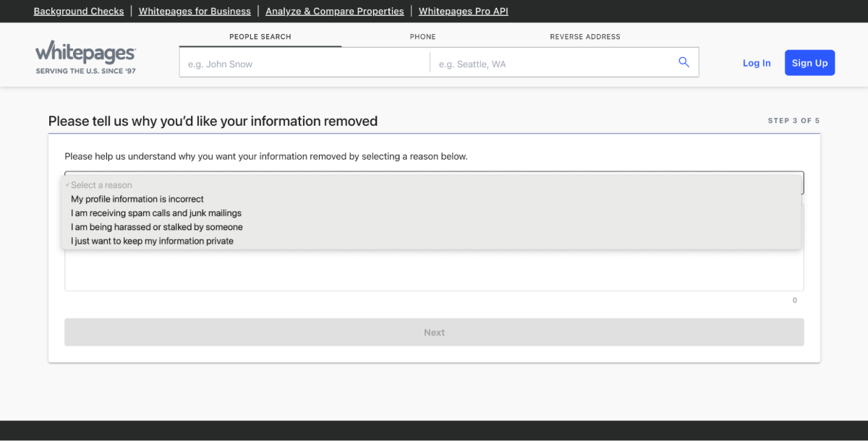
Task: Choose 'My profile information is incorrect' option
Action: pos(137,199)
